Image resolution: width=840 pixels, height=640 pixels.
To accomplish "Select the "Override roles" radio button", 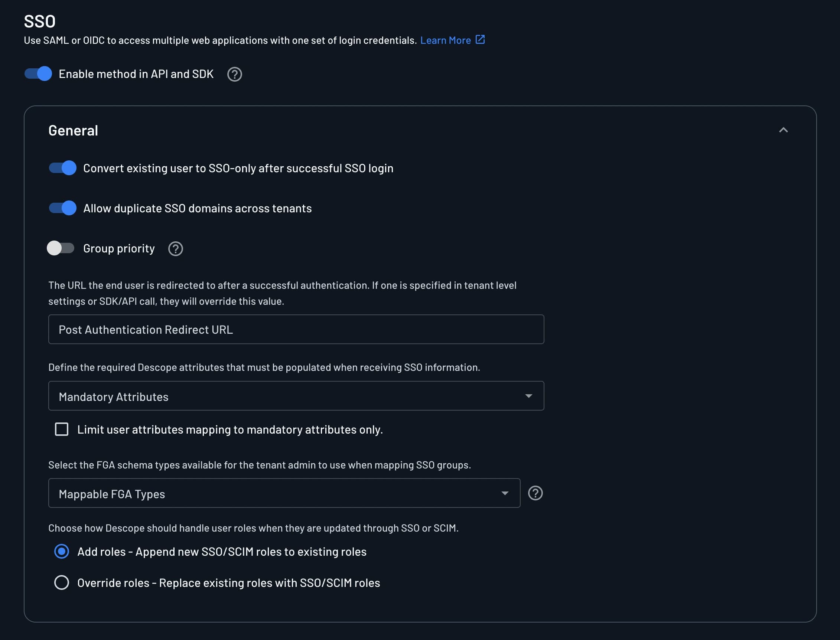I will point(62,582).
